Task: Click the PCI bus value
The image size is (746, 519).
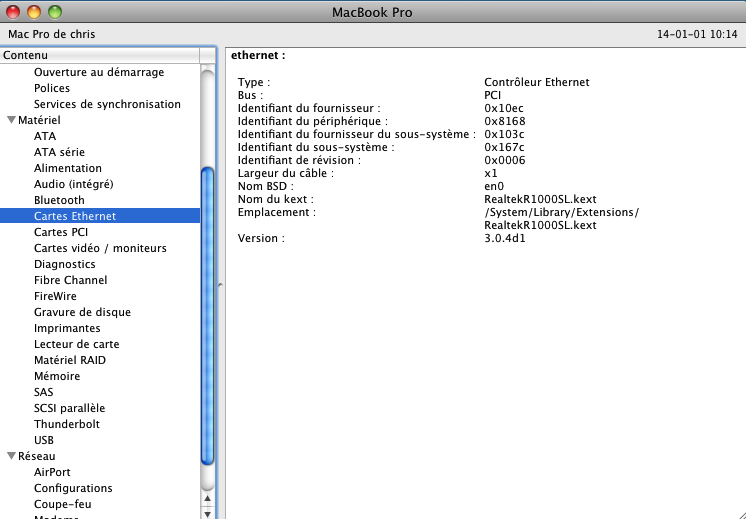Action: pos(493,95)
